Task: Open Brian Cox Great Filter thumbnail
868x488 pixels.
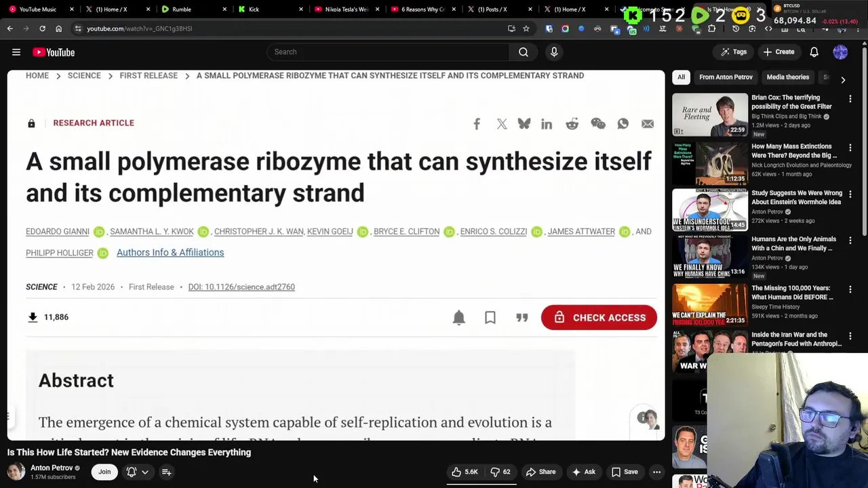Action: point(710,115)
